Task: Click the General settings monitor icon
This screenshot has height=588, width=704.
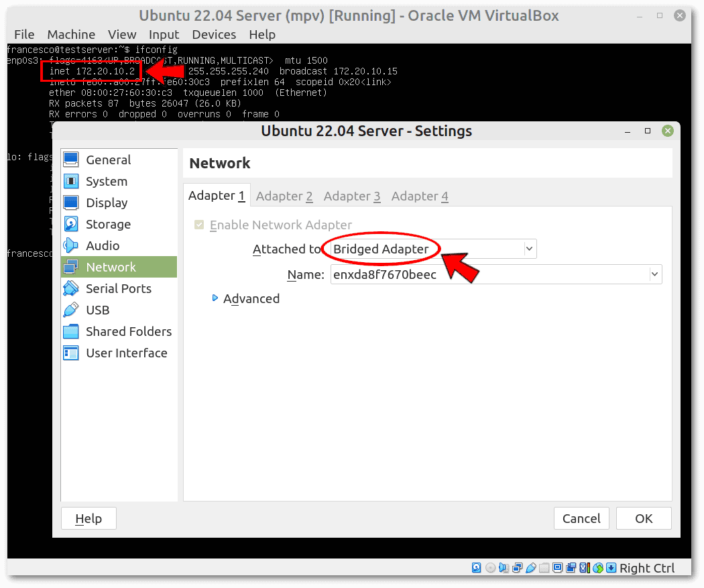Action: pyautogui.click(x=71, y=160)
